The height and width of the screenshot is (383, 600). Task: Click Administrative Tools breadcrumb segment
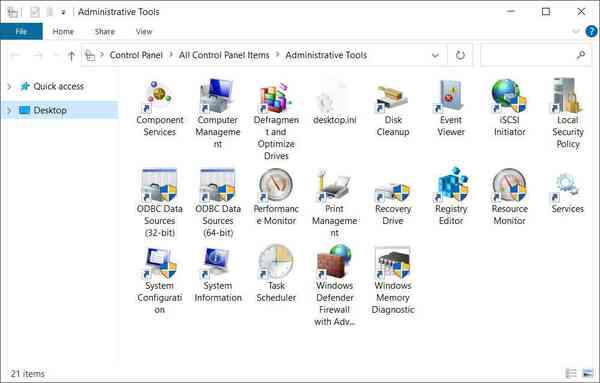[x=326, y=55]
